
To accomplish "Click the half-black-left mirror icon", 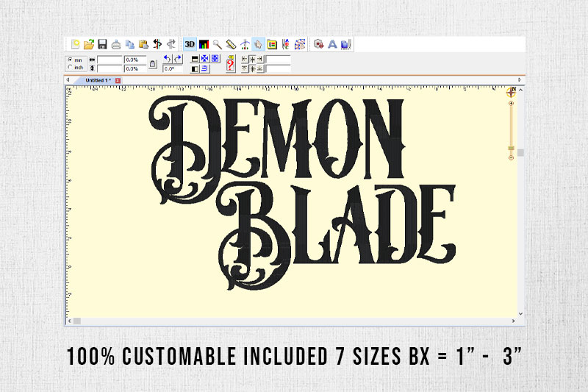I will click(x=195, y=69).
